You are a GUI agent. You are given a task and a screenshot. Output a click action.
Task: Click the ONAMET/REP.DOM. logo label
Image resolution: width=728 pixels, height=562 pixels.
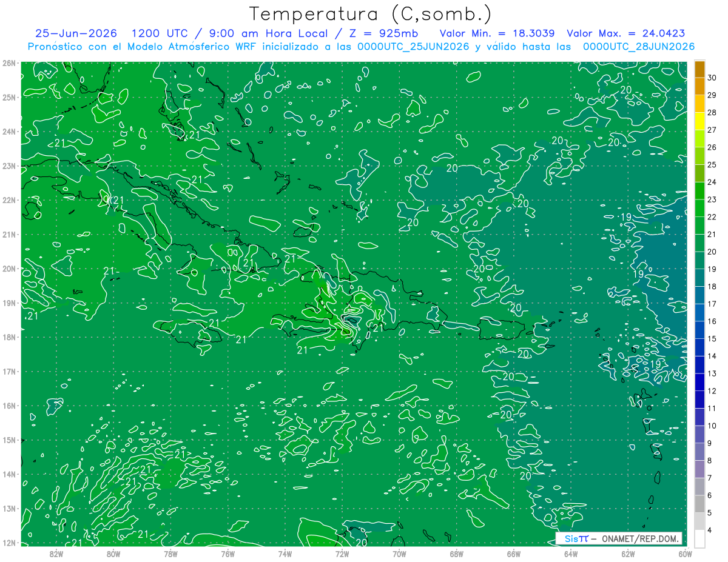click(640, 539)
